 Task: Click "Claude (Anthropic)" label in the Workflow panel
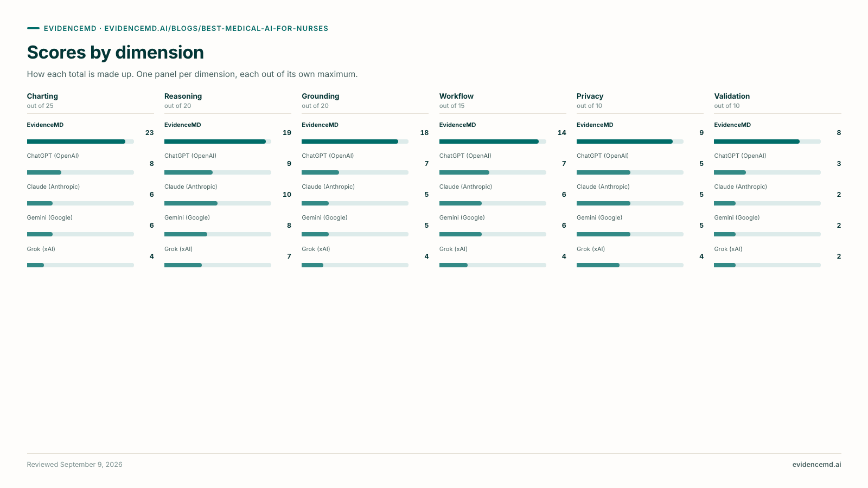point(465,187)
